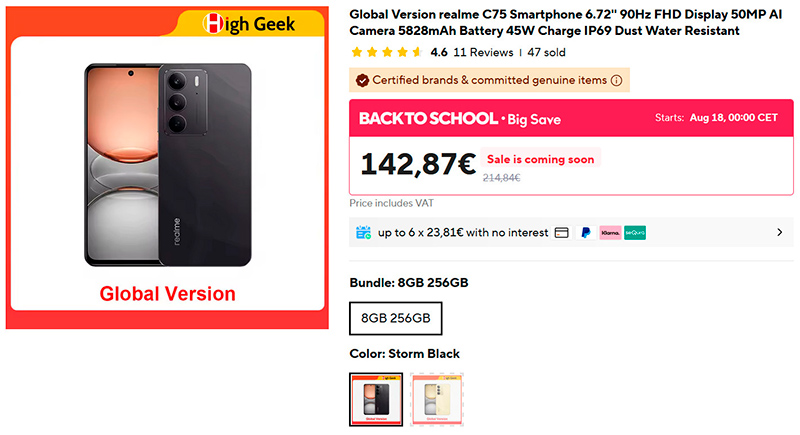Image resolution: width=800 pixels, height=435 pixels.
Task: Click the main realme C75 product image
Action: (x=167, y=167)
